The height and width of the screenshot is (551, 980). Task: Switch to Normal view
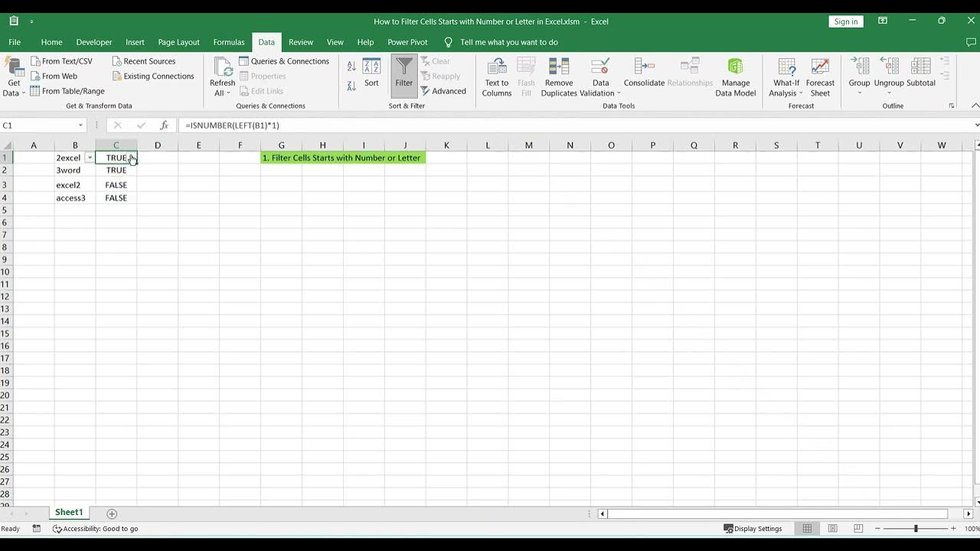(x=807, y=529)
